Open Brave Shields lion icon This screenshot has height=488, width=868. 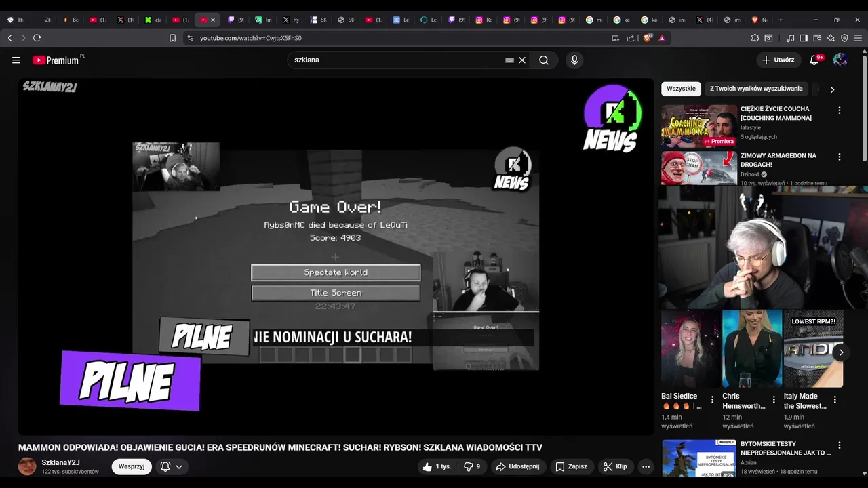coord(647,38)
